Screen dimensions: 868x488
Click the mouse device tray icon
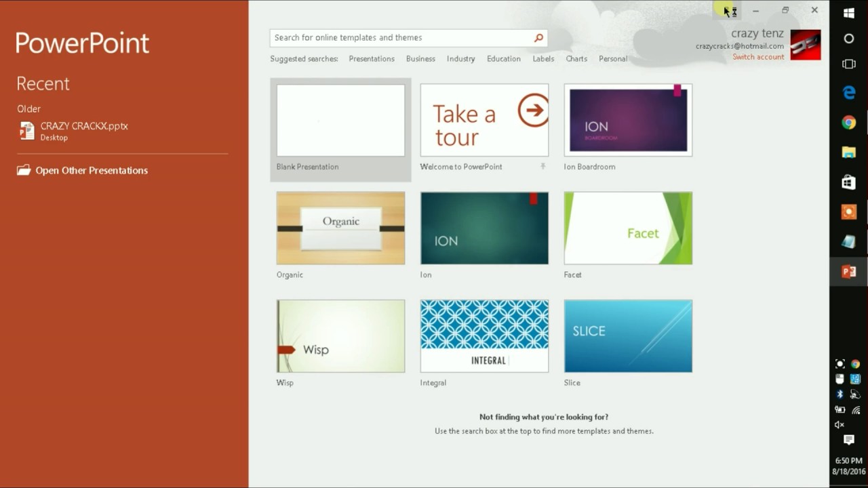point(840,379)
